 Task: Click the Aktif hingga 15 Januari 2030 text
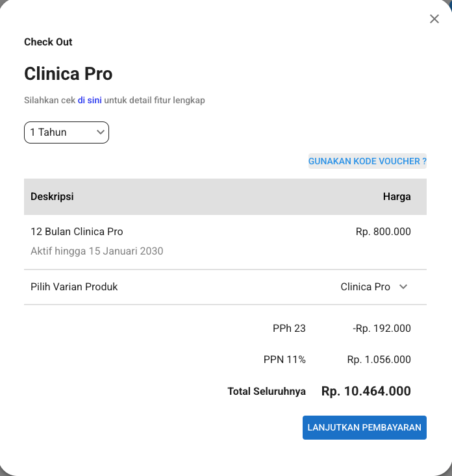pyautogui.click(x=97, y=251)
